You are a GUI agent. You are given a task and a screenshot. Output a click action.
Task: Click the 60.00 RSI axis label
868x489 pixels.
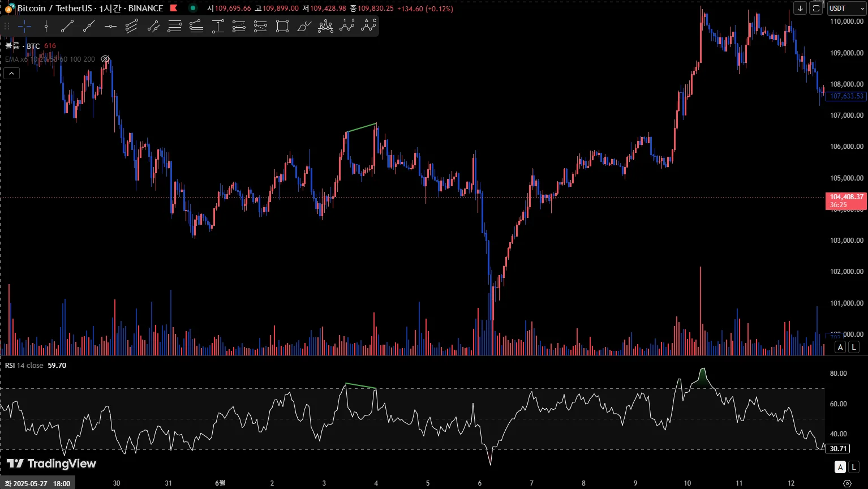(x=839, y=404)
